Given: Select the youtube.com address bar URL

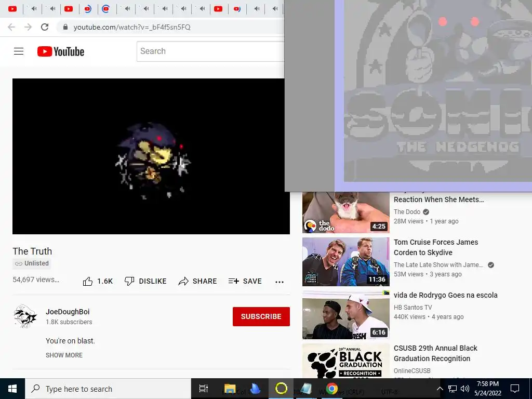Looking at the screenshot, I should coord(132,27).
